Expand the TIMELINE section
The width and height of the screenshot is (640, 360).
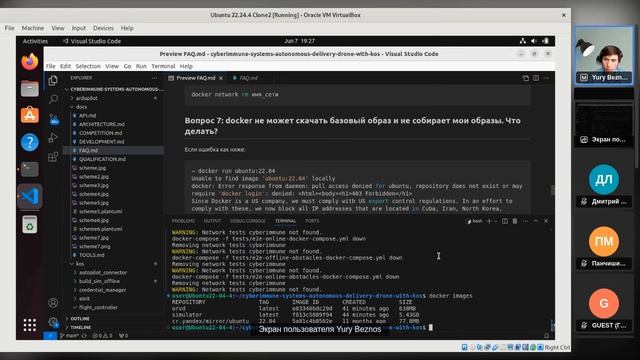pos(80,327)
